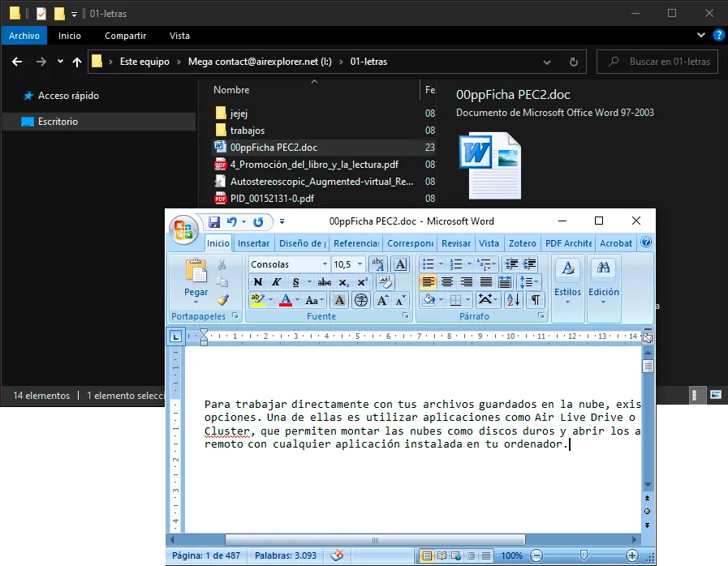Apply text highlight color
This screenshot has width=728, height=566.
click(257, 300)
